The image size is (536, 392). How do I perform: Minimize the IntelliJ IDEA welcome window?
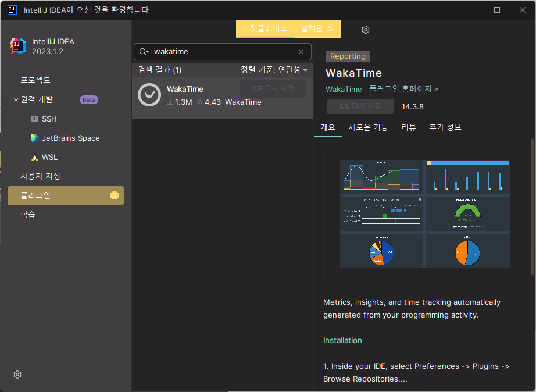click(471, 10)
